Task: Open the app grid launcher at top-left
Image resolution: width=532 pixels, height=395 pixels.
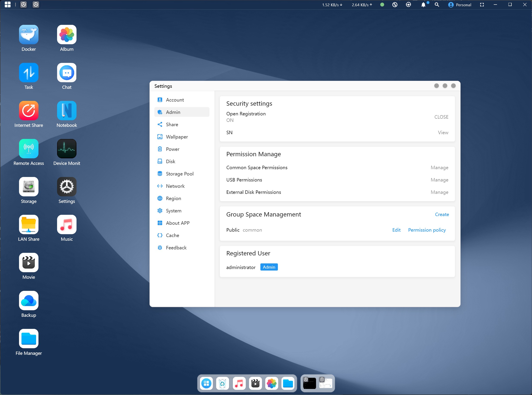Action: pos(8,5)
